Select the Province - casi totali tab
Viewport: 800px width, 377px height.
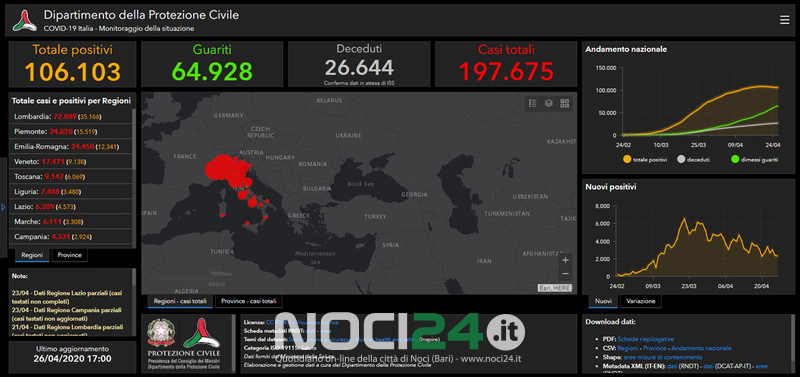248,301
